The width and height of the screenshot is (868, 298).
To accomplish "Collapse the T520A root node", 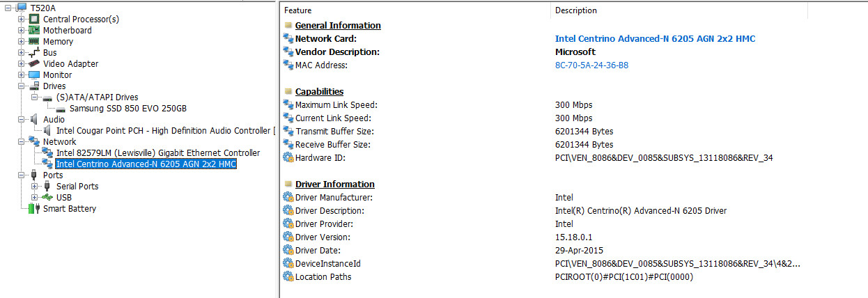I will [x=8, y=8].
